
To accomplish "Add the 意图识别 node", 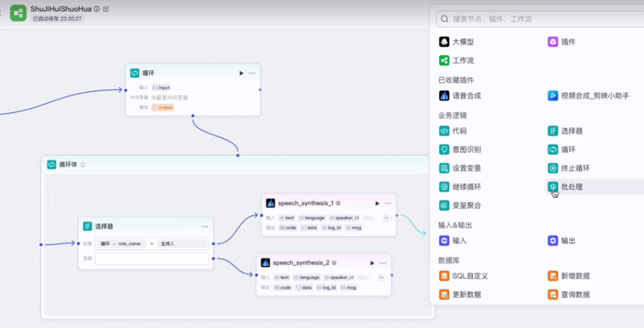I will click(460, 150).
